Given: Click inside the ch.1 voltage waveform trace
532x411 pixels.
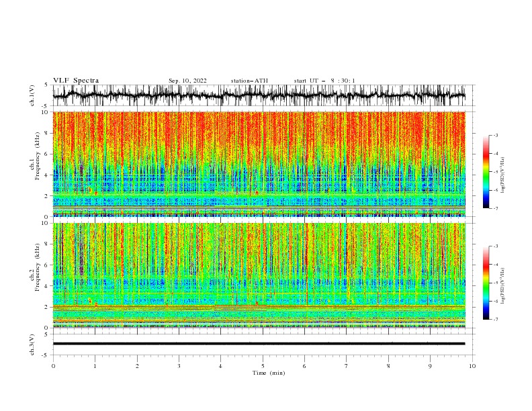Looking at the screenshot, I should pyautogui.click(x=259, y=95).
